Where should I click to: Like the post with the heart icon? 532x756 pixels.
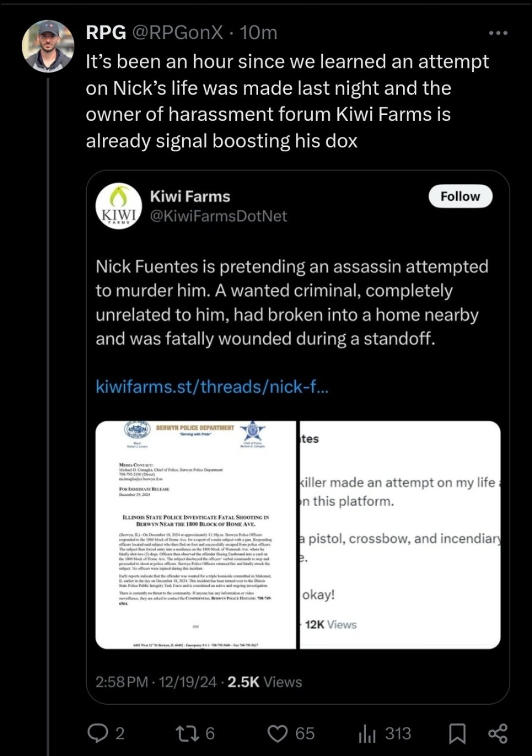coord(277,733)
